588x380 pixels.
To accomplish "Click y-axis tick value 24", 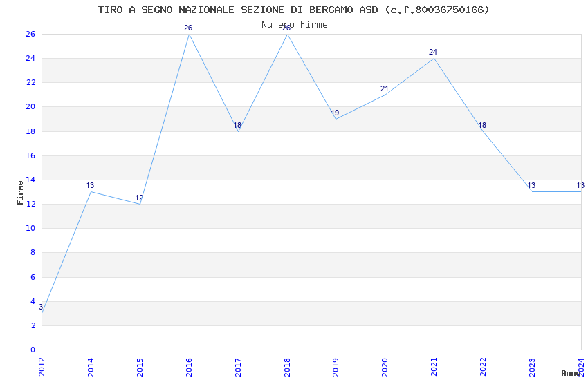I will point(30,59).
